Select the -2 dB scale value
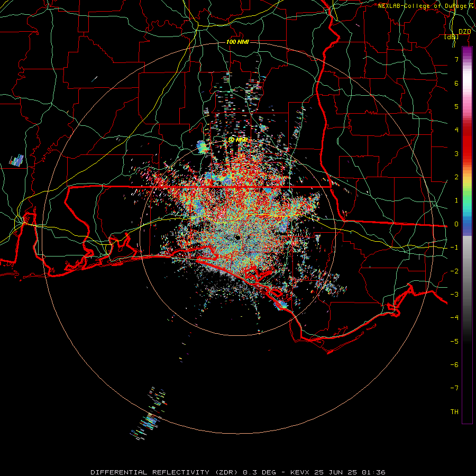 pyautogui.click(x=454, y=271)
